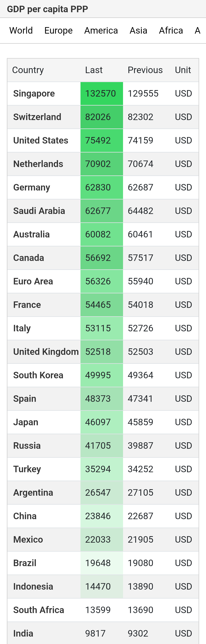Click the United Kingdom link
Screen dimensions: 206x644
tap(46, 352)
